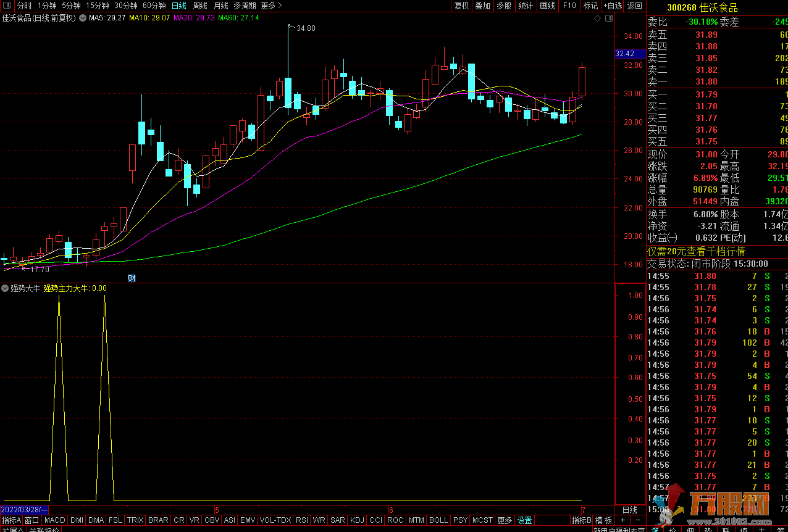Screen dimensions: 788x532
Task: Click the panel layout icon at top-left
Action: click(x=6, y=6)
